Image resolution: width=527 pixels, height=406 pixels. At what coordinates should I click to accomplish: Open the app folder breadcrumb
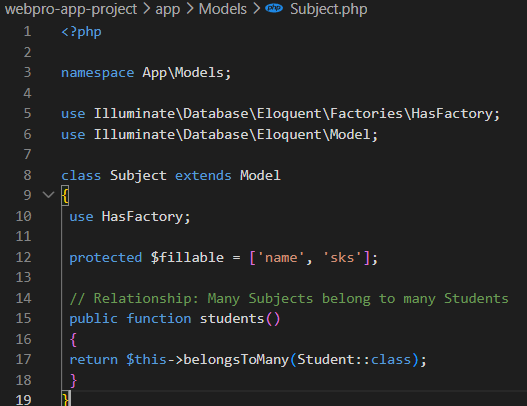[167, 9]
